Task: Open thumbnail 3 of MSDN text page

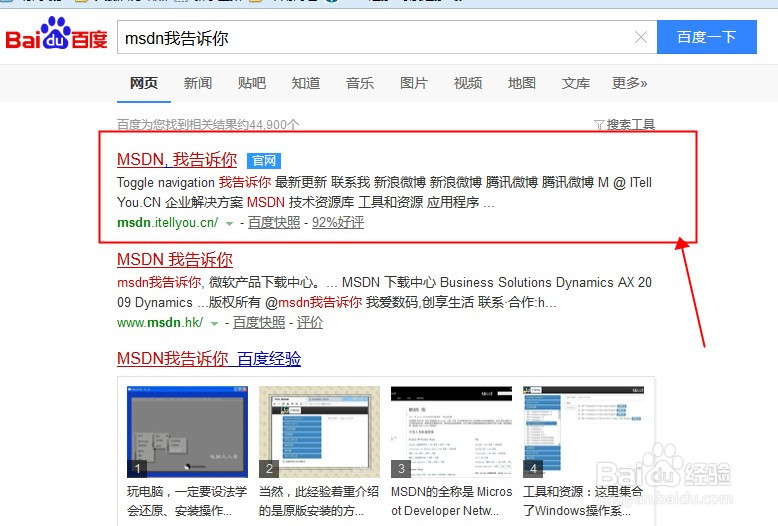Action: [x=451, y=432]
